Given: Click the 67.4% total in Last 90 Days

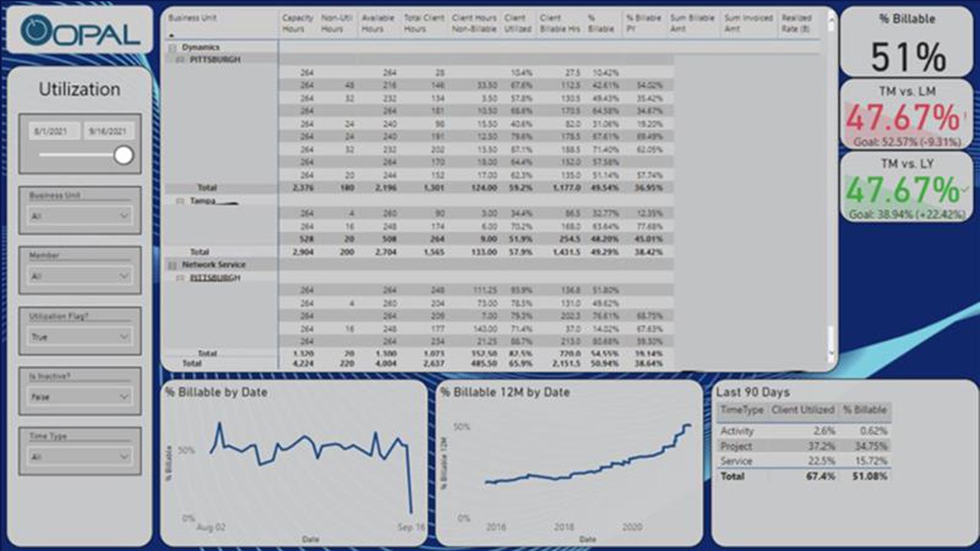Looking at the screenshot, I should (822, 476).
